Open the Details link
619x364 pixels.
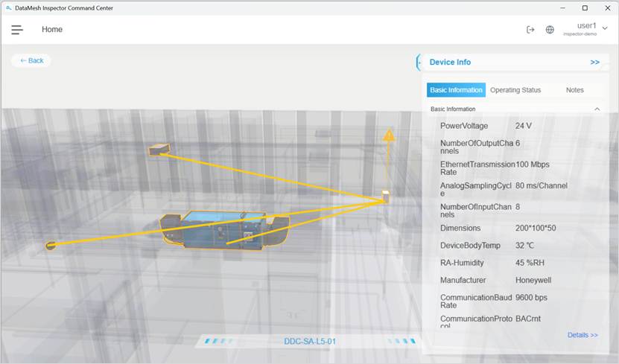coord(582,335)
